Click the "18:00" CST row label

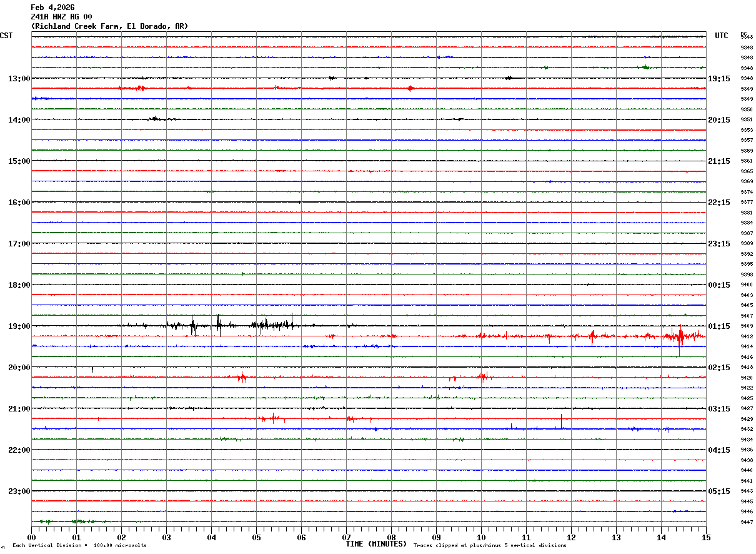pyautogui.click(x=19, y=285)
